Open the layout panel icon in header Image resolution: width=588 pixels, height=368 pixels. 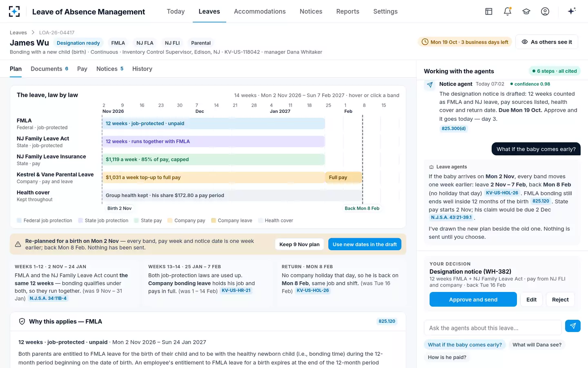tap(489, 11)
